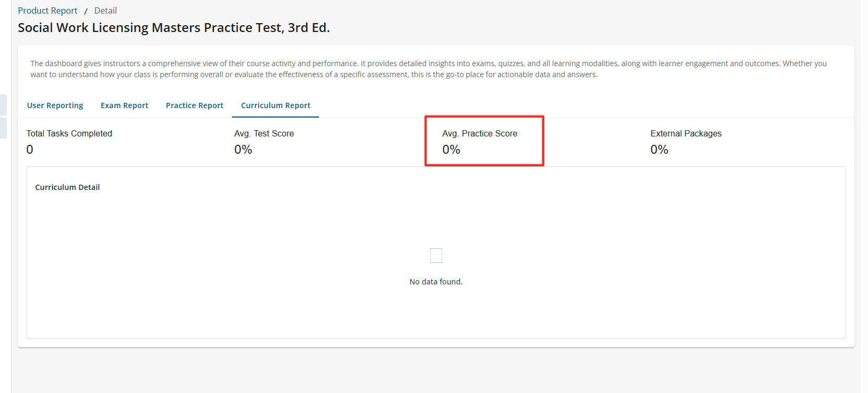Image resolution: width=868 pixels, height=393 pixels.
Task: Click the Curriculum Report tab
Action: click(x=276, y=105)
